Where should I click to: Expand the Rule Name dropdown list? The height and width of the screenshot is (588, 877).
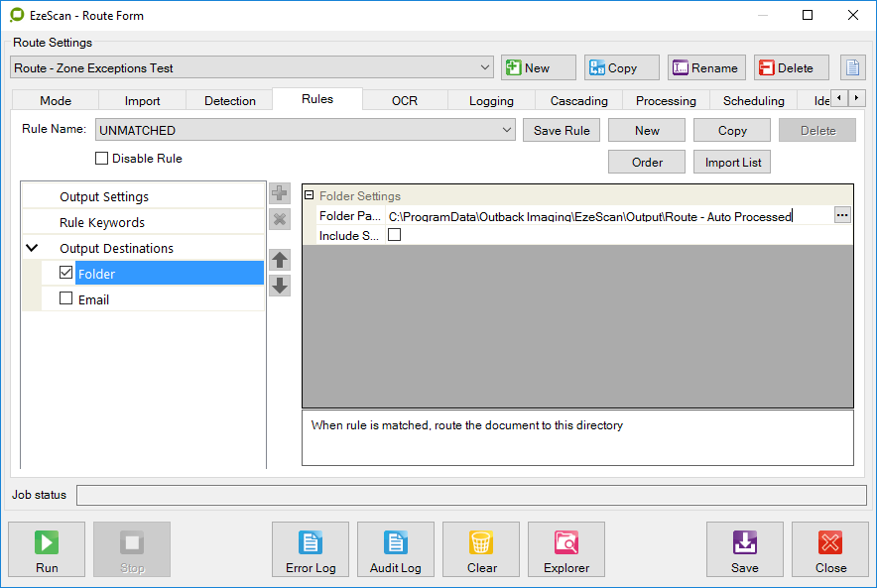507,131
